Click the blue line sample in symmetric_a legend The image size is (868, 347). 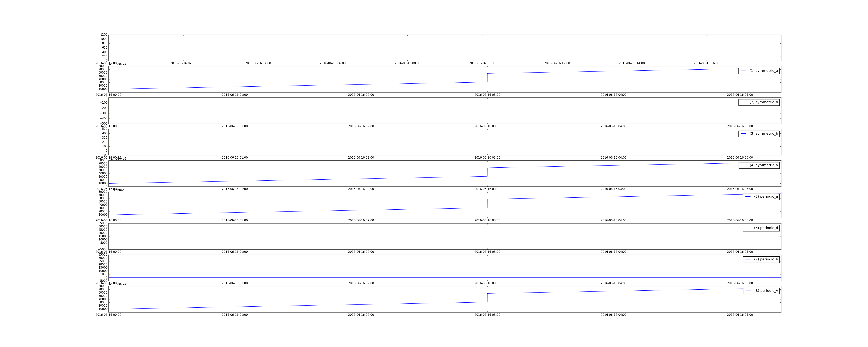[x=743, y=71]
